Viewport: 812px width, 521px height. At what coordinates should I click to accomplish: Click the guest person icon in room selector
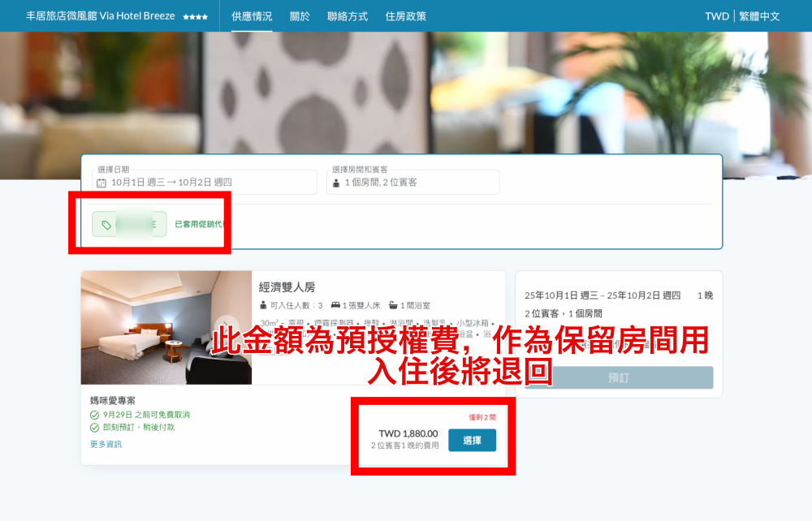[336, 183]
